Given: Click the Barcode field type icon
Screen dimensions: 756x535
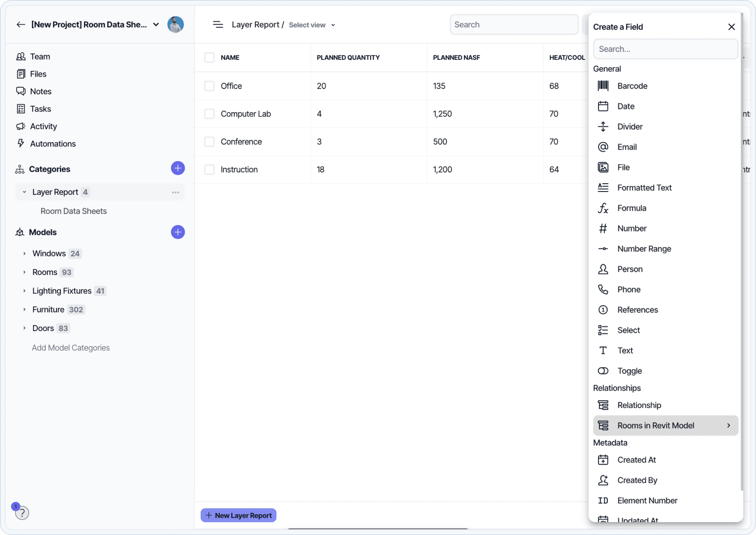Looking at the screenshot, I should coord(603,86).
